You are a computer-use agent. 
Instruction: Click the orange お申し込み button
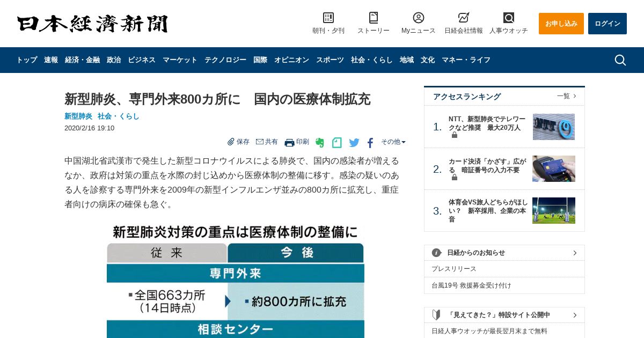pyautogui.click(x=561, y=24)
